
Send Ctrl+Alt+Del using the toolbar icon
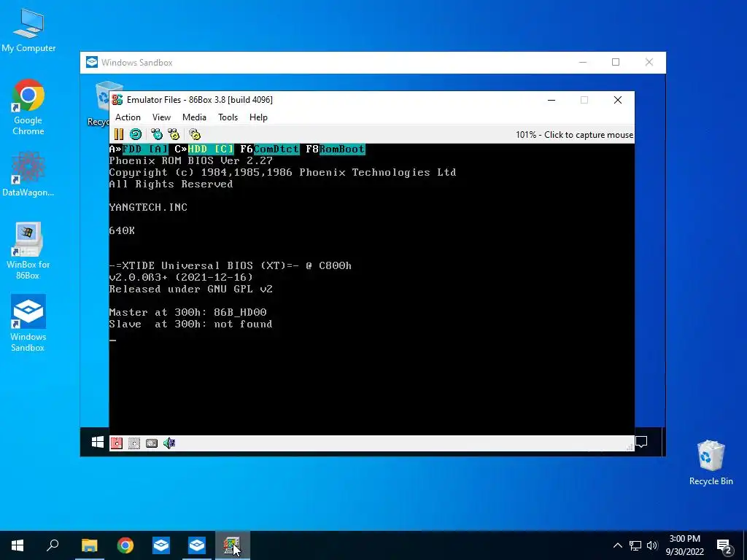[156, 134]
